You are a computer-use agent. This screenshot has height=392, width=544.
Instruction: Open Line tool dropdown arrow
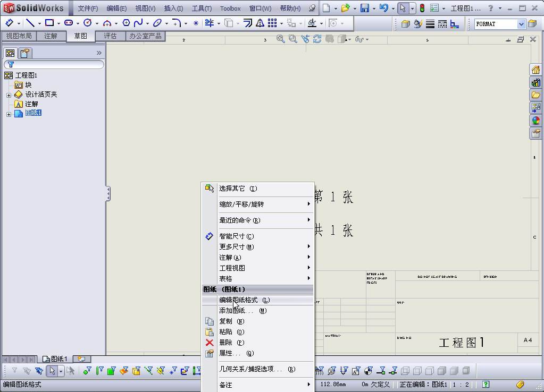39,23
